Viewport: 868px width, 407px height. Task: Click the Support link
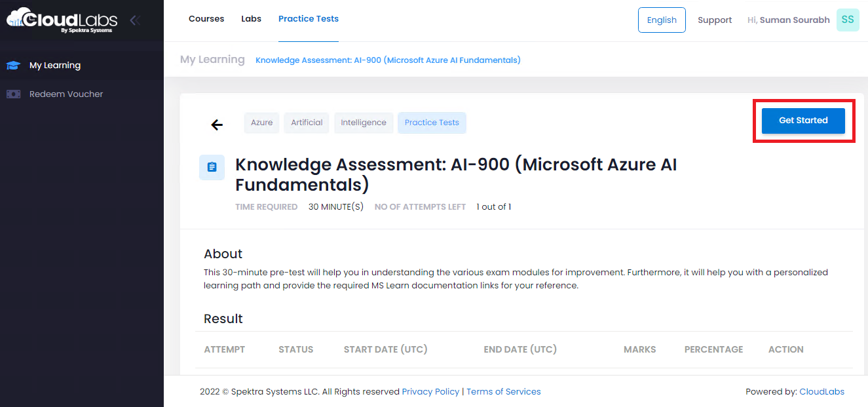(715, 20)
